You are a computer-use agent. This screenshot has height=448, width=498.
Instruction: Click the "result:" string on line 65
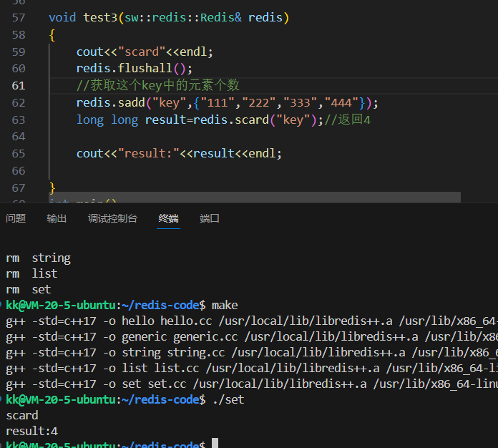[x=149, y=154]
